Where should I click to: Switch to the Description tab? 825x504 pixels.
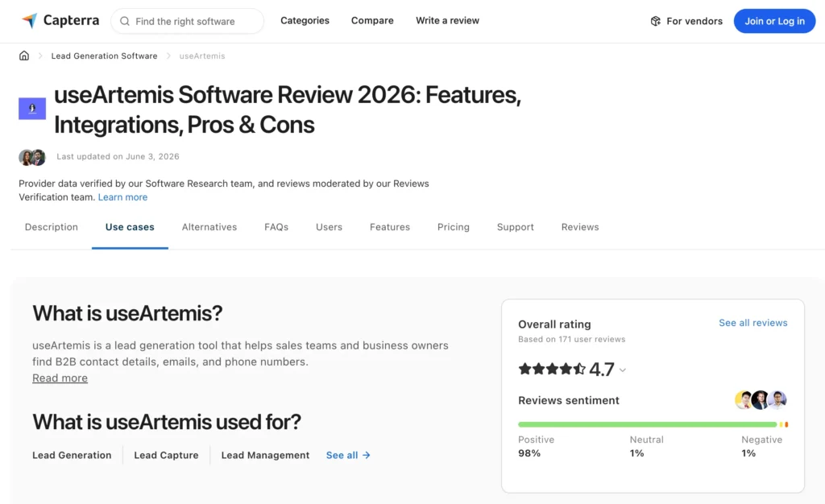(51, 227)
